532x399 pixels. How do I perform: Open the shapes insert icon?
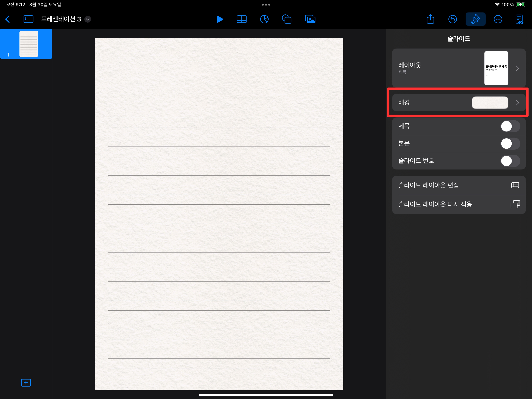[x=286, y=19]
